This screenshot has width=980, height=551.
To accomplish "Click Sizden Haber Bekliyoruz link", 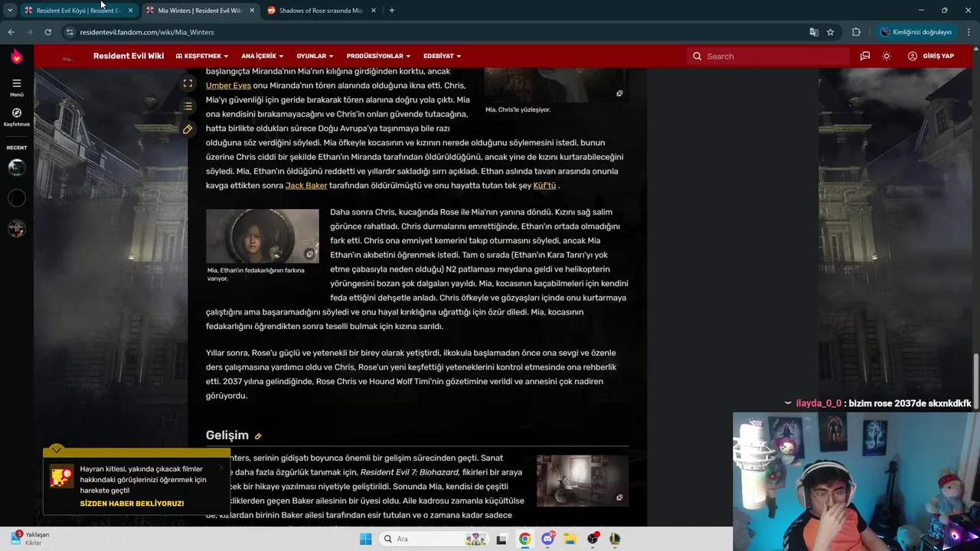I will [x=132, y=504].
